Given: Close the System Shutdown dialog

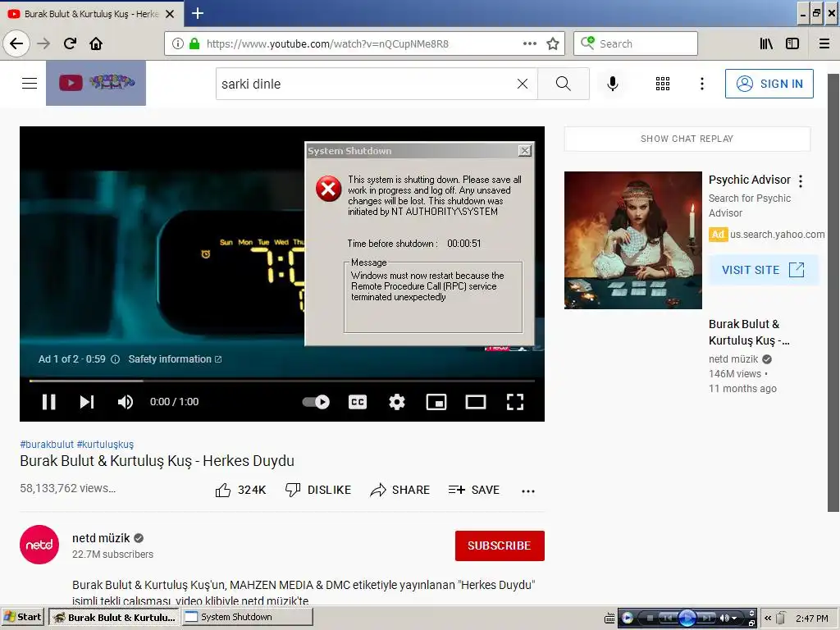Looking at the screenshot, I should click(525, 151).
